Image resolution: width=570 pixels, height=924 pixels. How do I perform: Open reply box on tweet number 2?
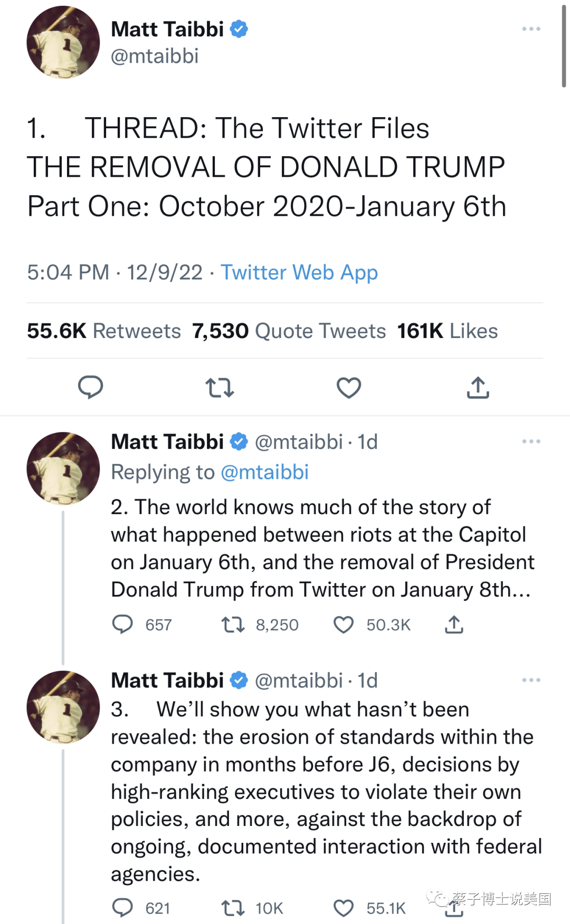pyautogui.click(x=123, y=624)
